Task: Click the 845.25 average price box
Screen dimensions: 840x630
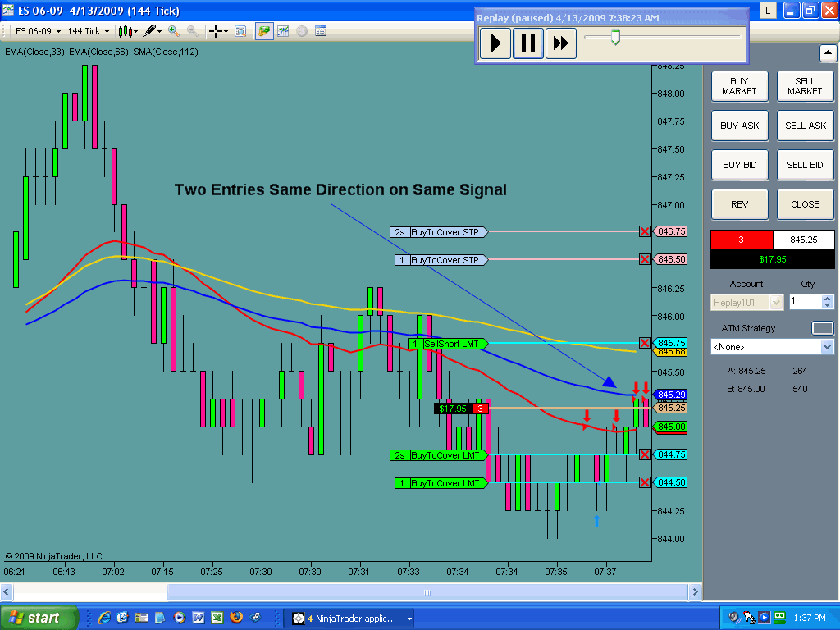Action: (804, 240)
